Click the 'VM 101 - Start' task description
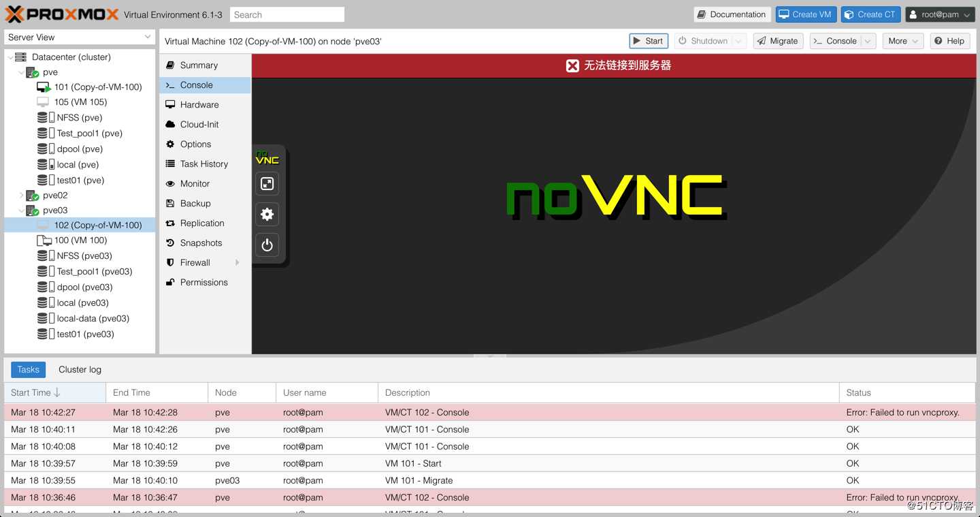980x517 pixels. point(413,463)
